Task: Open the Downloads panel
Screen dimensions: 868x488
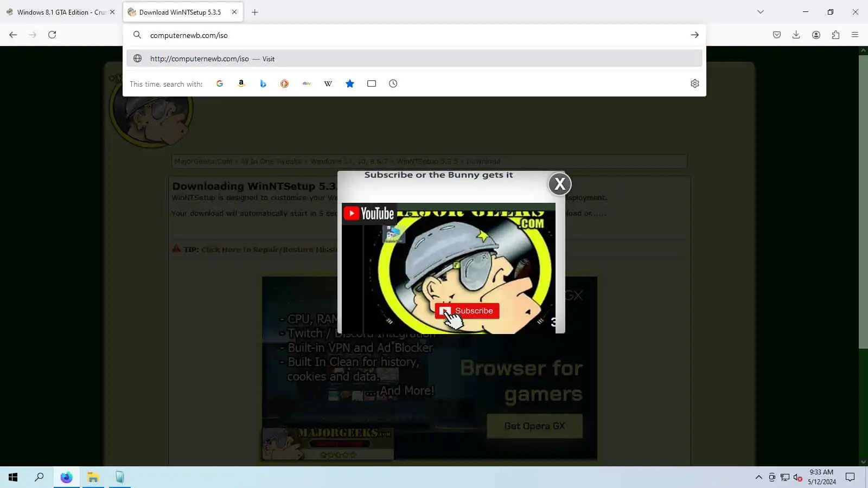Action: click(796, 35)
